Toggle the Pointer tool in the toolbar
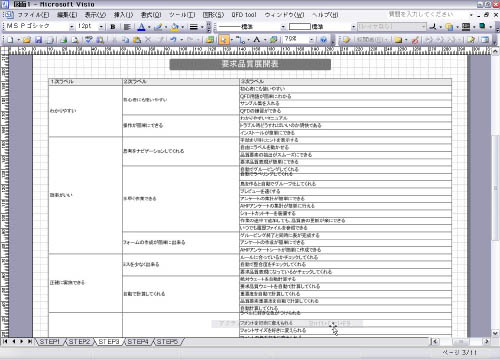500x360 pixels. 224,40
